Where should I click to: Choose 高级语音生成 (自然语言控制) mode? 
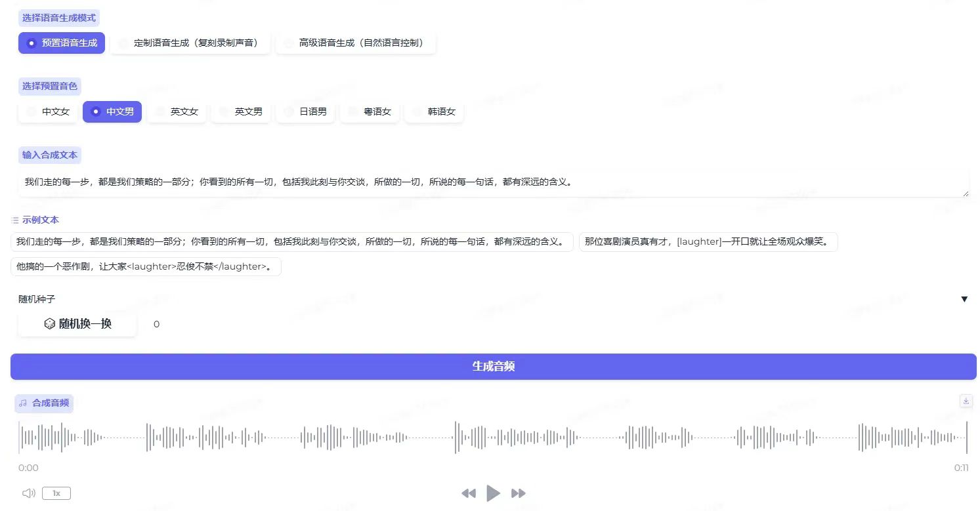click(356, 43)
